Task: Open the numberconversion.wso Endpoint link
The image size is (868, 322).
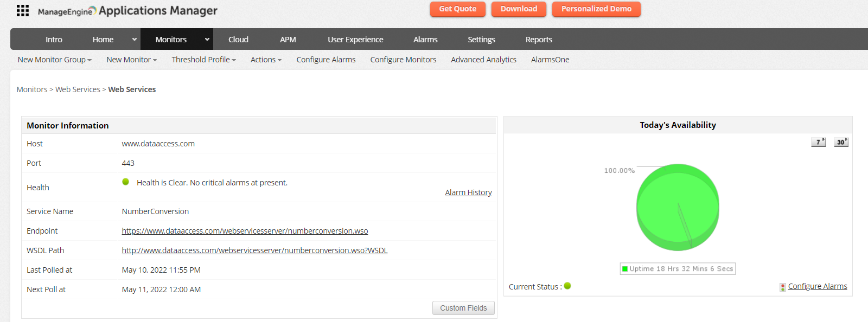Action: [x=245, y=231]
